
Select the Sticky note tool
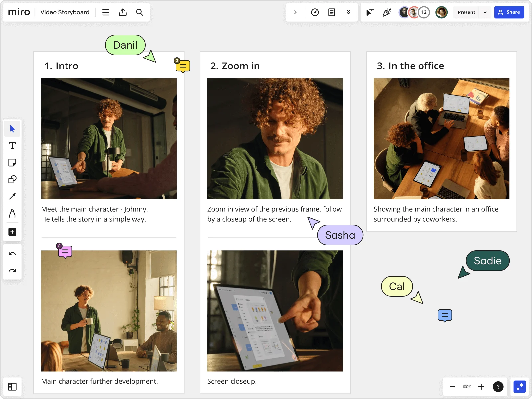[12, 163]
